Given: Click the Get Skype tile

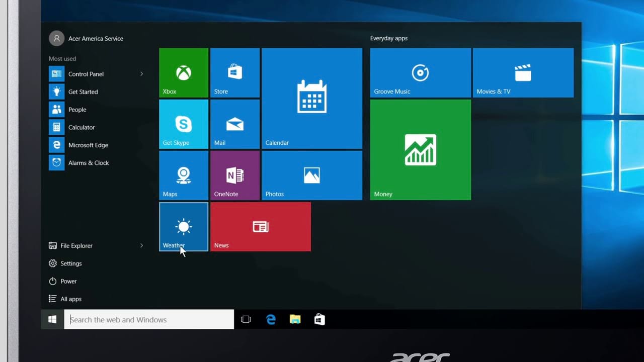Looking at the screenshot, I should point(184,124).
